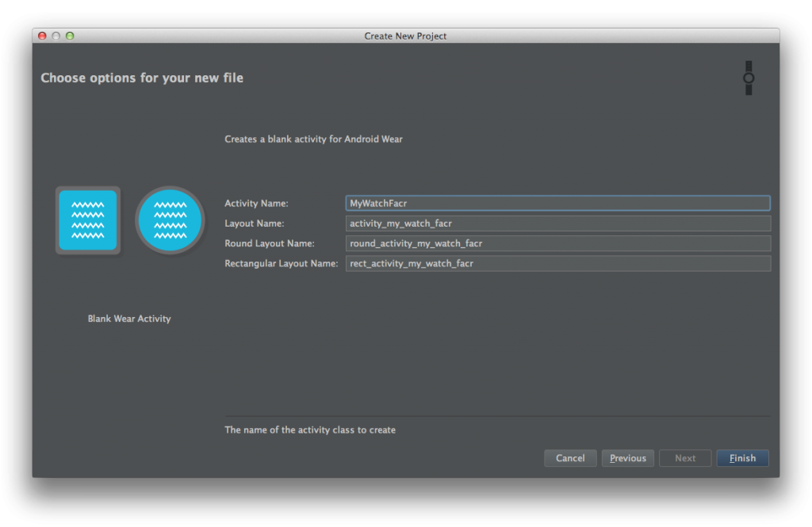Focus the Activity Name text field
Screen dimensions: 812x527
pos(557,204)
